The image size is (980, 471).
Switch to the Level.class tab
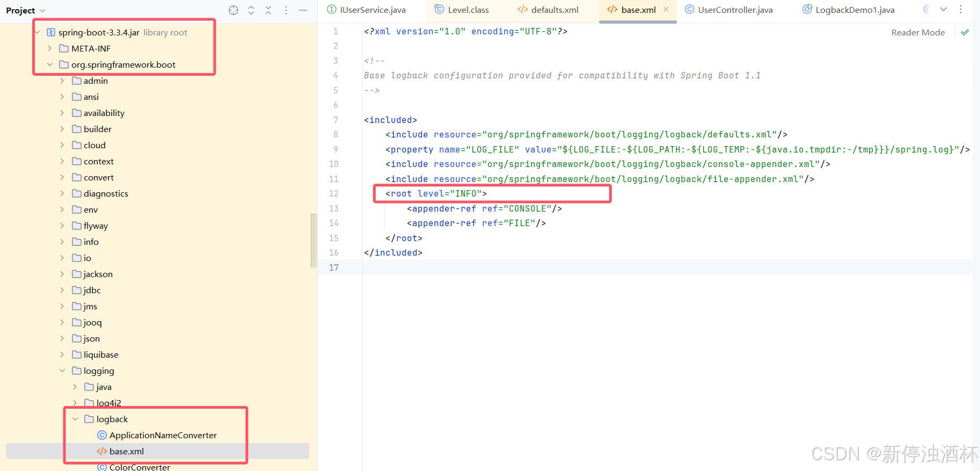(x=462, y=10)
